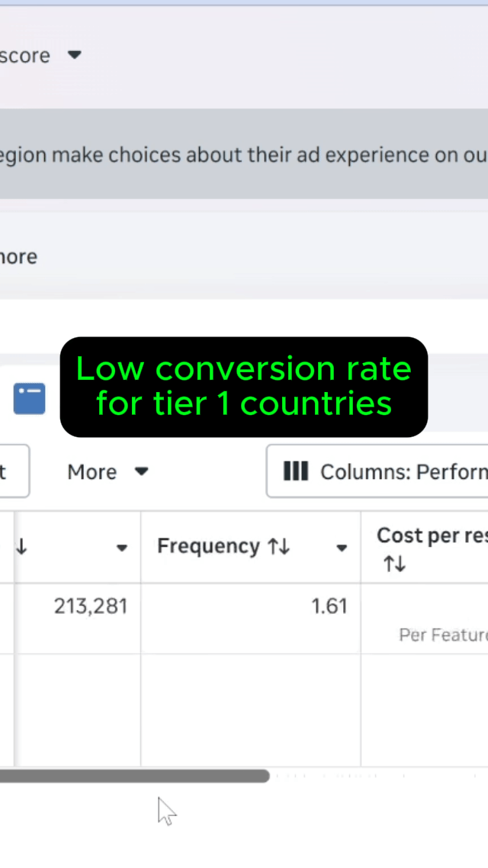Click the 'Low conversion rate' caption overlay

(244, 387)
